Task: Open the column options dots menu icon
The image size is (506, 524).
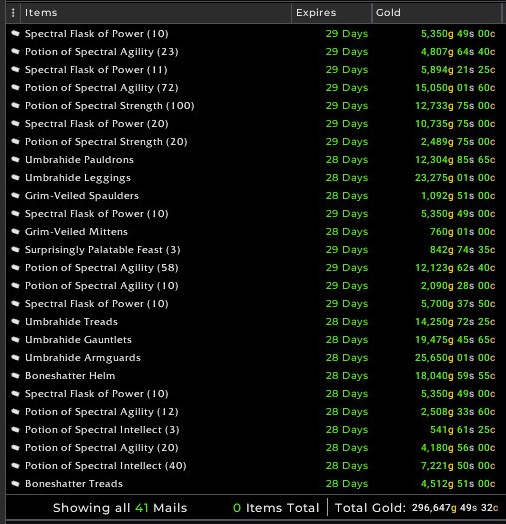Action: pyautogui.click(x=13, y=13)
